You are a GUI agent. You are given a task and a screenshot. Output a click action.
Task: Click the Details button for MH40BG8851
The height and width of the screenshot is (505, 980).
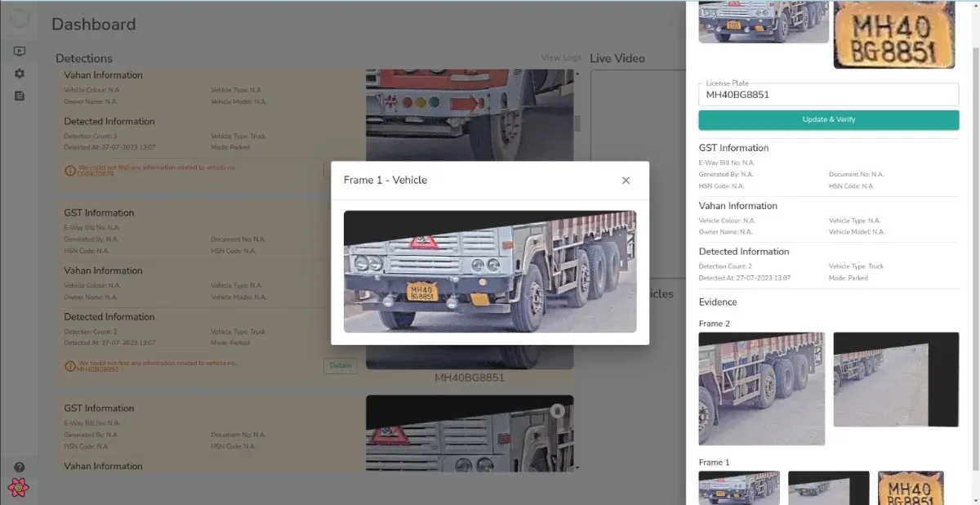[x=341, y=366]
